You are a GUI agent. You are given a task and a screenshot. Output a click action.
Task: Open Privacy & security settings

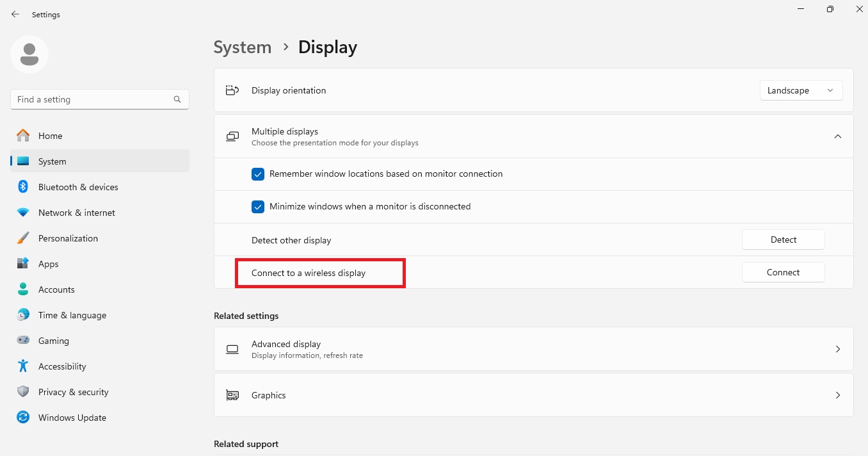(100, 392)
